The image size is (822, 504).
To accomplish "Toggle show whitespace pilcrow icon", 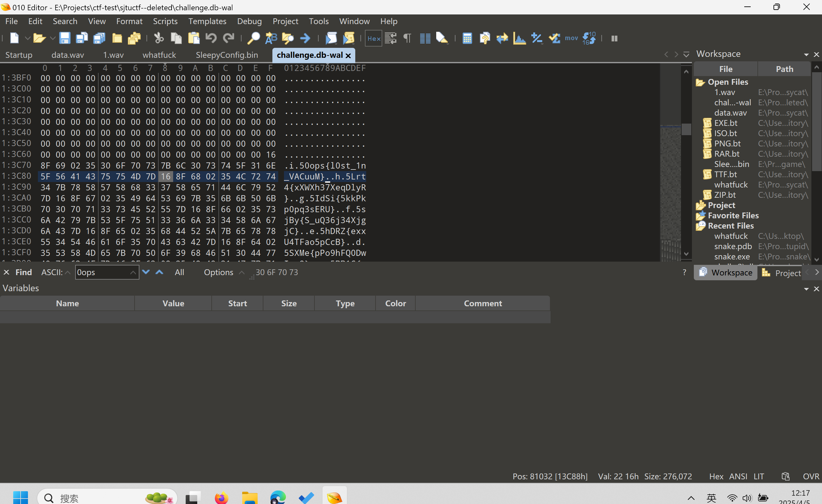I will pos(407,38).
